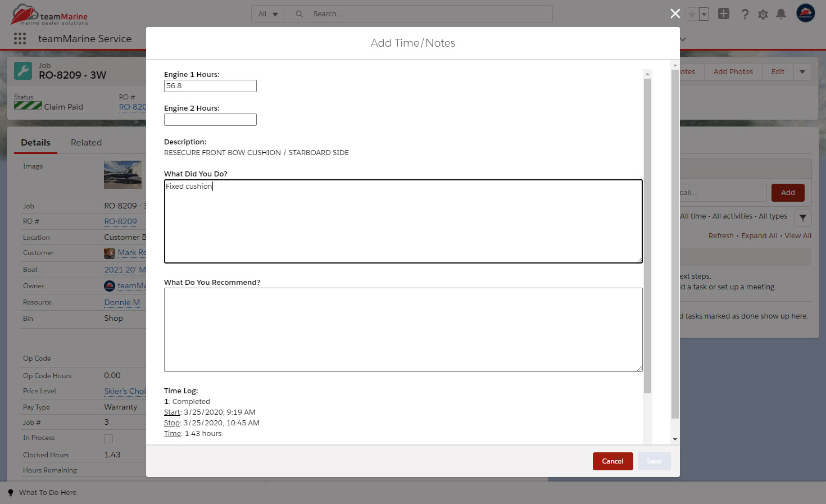Image resolution: width=826 pixels, height=504 pixels.
Task: Open the RO-8209 record link
Action: [120, 221]
